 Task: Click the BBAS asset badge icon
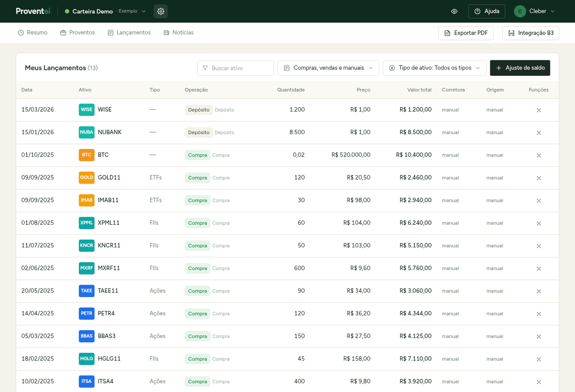87,336
